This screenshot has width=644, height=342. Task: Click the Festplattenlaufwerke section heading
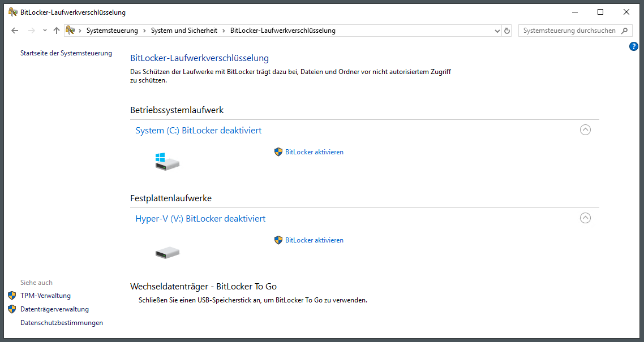click(171, 198)
